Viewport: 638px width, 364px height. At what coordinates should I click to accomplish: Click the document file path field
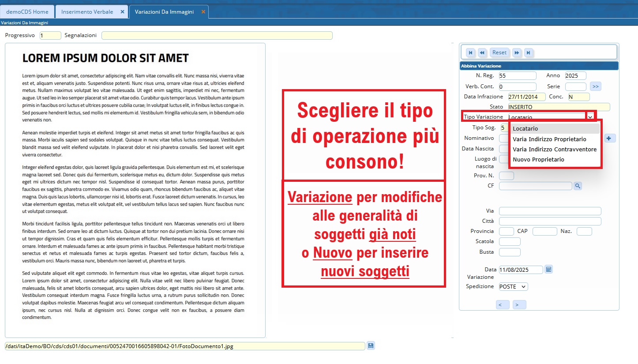(x=185, y=346)
